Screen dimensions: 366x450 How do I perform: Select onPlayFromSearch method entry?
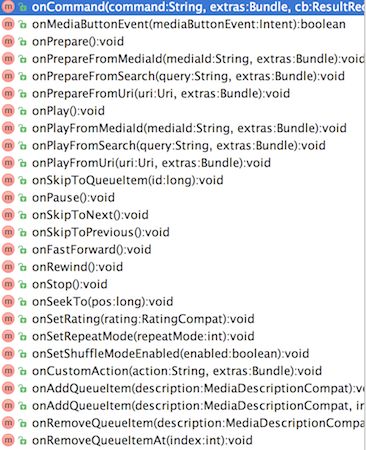pos(182,145)
